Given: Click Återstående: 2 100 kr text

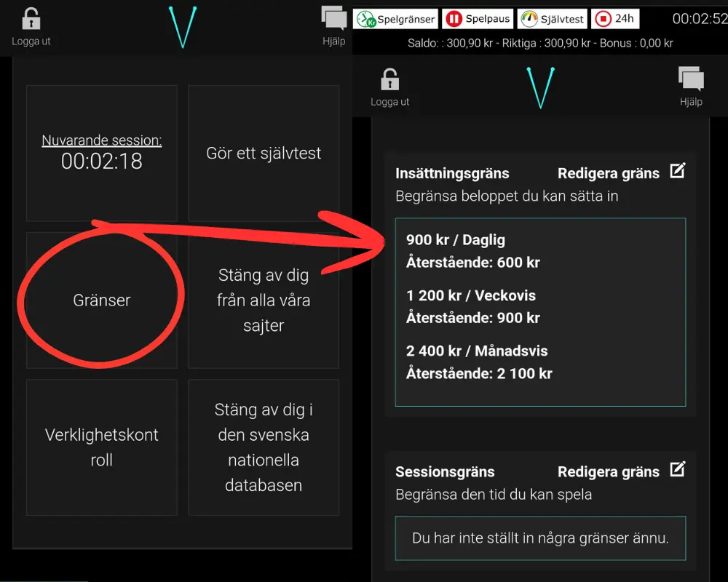Looking at the screenshot, I should point(479,373).
